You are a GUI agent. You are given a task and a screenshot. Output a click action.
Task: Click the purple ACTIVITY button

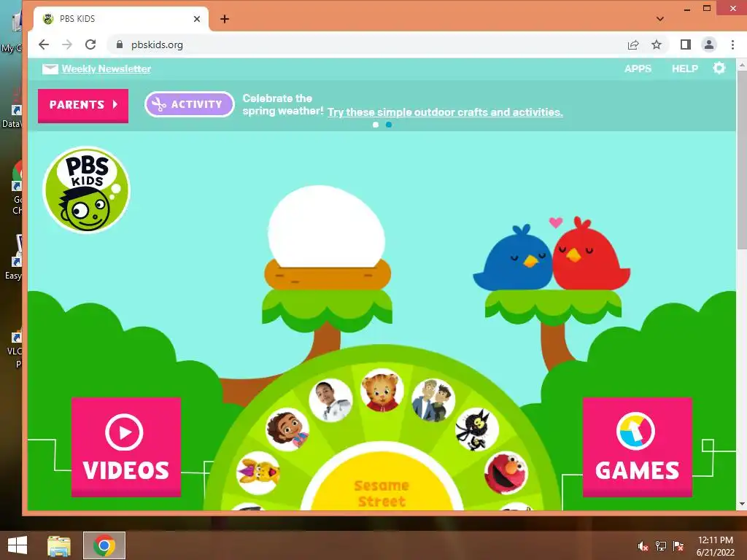(190, 104)
